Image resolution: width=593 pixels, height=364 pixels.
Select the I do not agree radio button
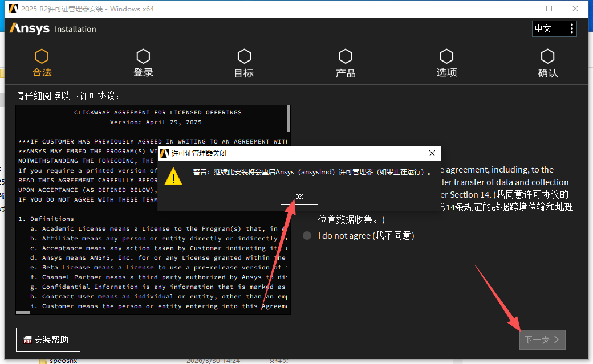307,235
